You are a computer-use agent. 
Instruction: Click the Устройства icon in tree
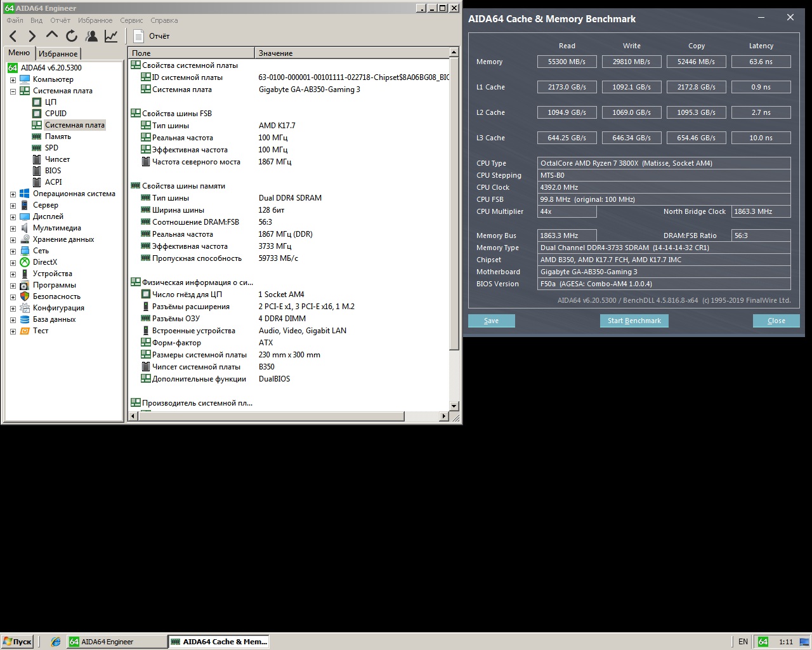pyautogui.click(x=25, y=274)
